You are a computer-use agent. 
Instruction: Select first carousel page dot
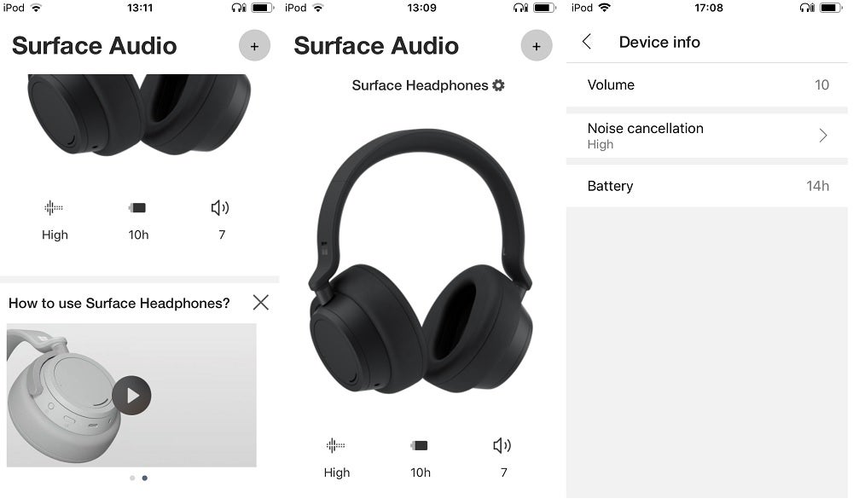click(x=132, y=478)
